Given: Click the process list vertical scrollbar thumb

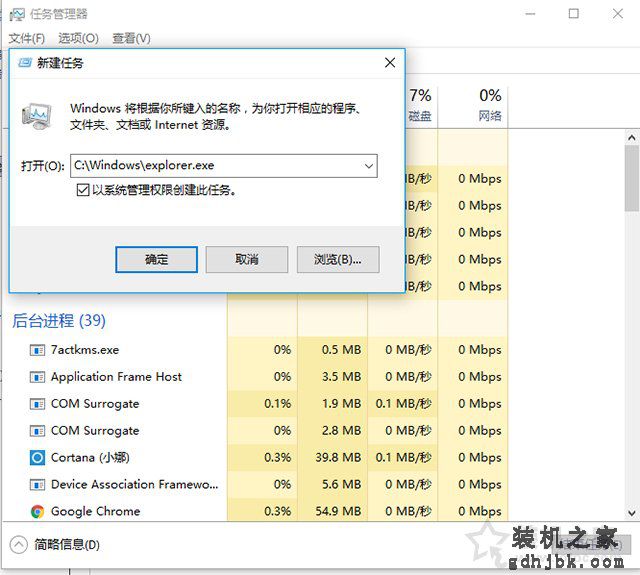Looking at the screenshot, I should click(x=631, y=178).
